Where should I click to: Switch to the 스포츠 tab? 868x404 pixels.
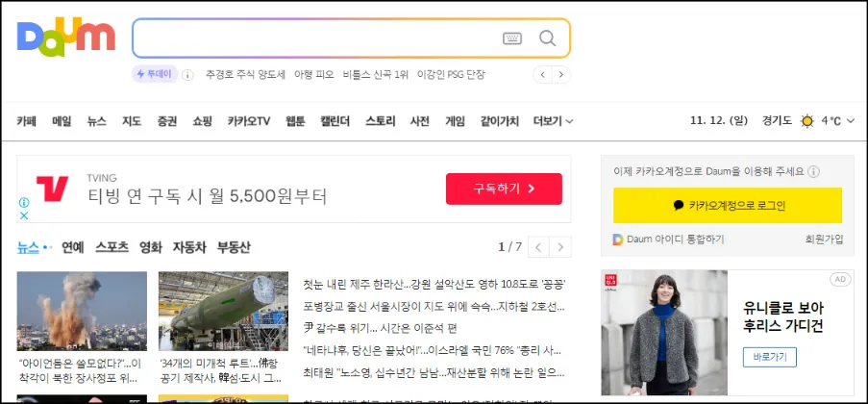112,247
